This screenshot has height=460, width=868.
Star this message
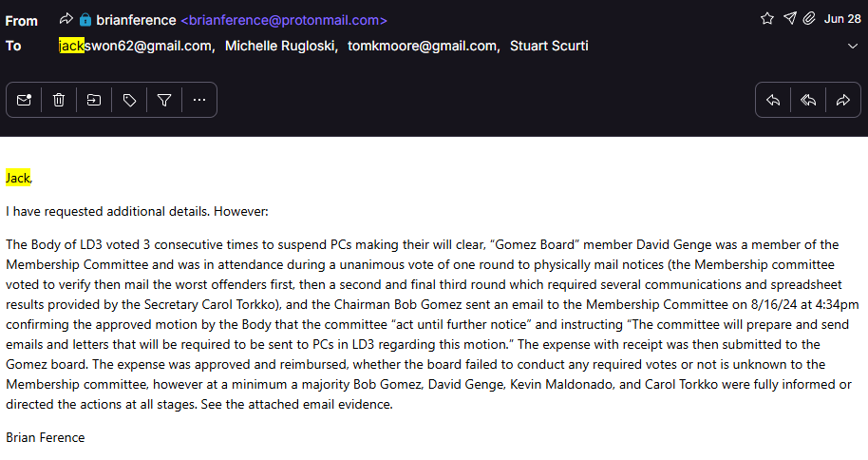click(767, 19)
